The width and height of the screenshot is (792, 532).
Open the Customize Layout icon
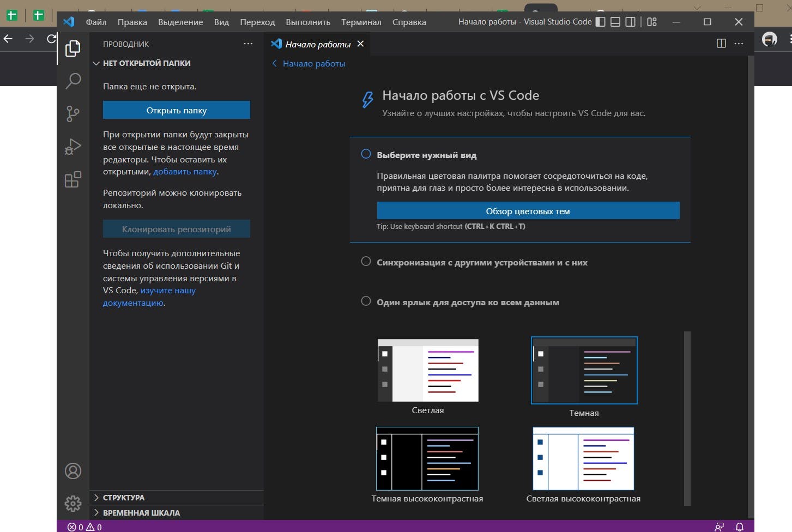click(652, 22)
